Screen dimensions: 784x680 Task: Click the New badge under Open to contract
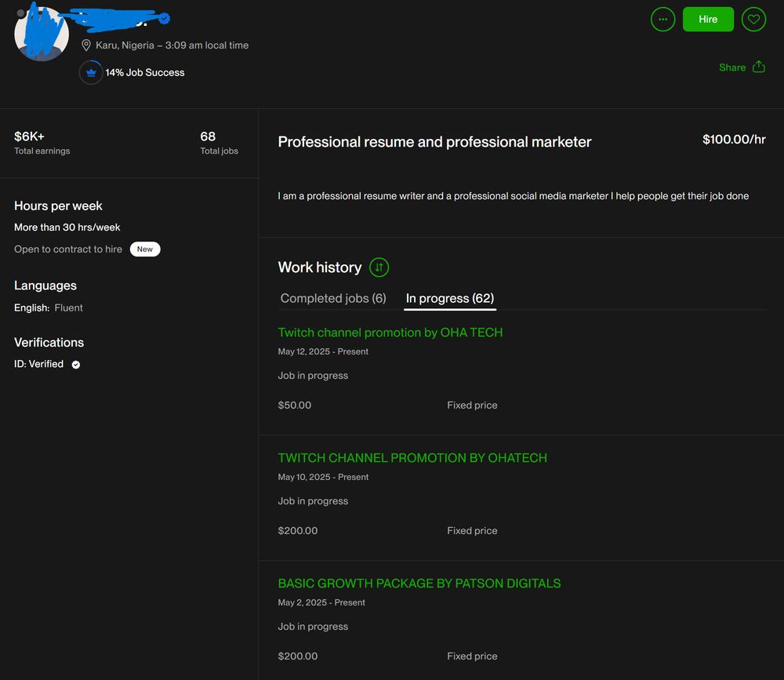(144, 249)
